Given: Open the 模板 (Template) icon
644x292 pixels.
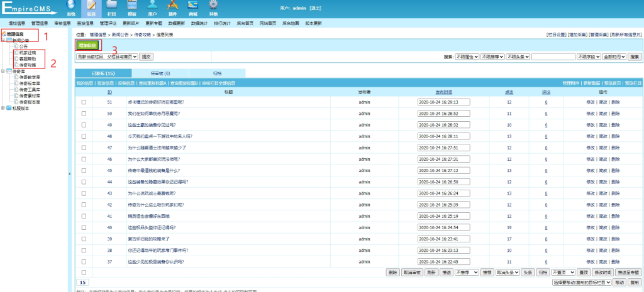Looking at the screenshot, I should 132,8.
